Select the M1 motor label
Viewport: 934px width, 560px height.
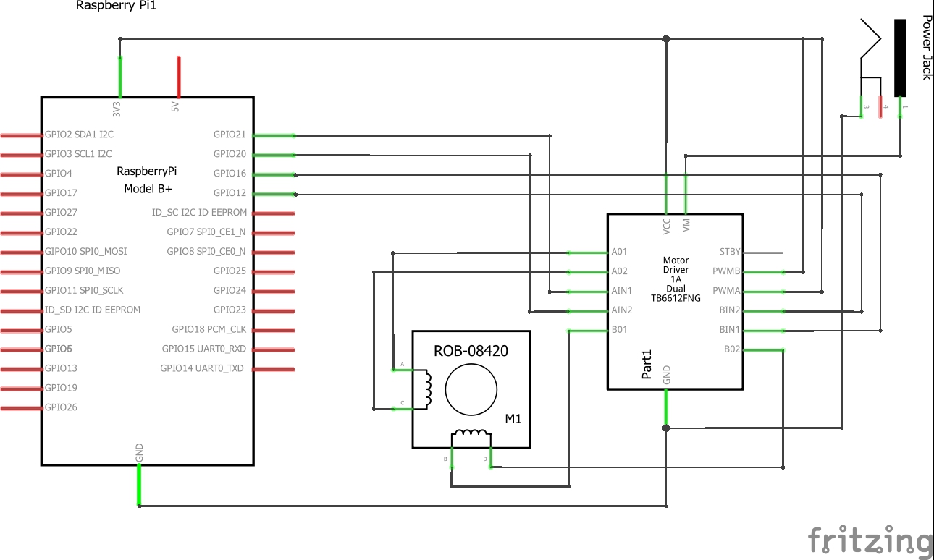pyautogui.click(x=513, y=419)
